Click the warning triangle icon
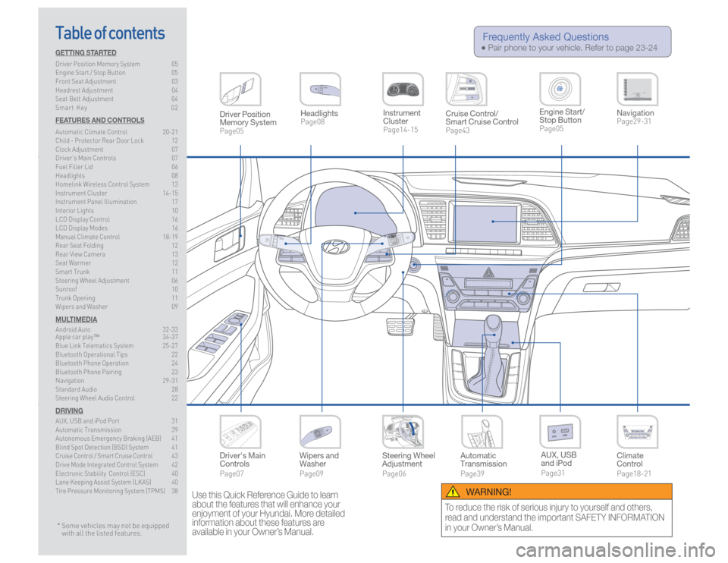 click(x=452, y=492)
